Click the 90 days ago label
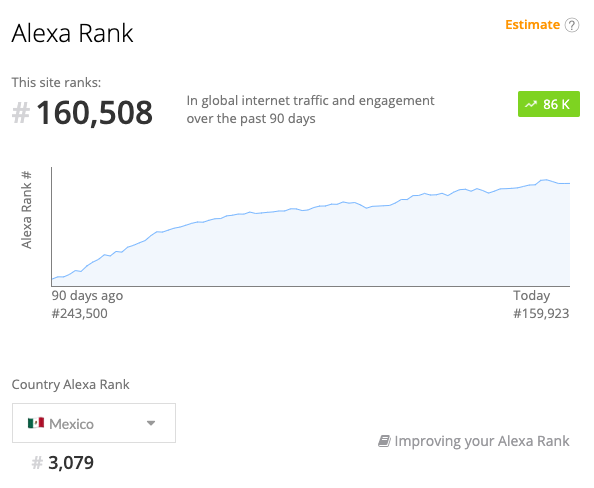The image size is (594, 488). click(x=87, y=296)
